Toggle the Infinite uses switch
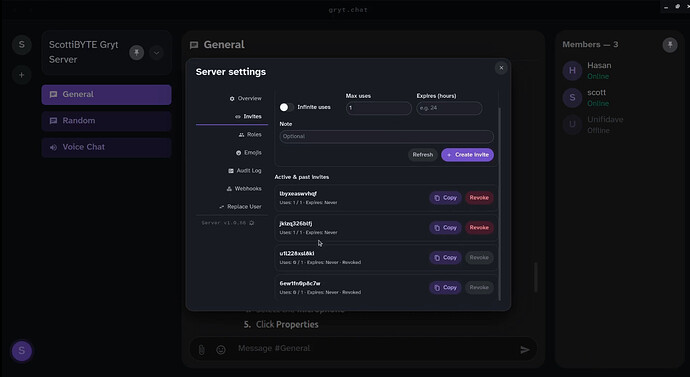 pyautogui.click(x=286, y=107)
